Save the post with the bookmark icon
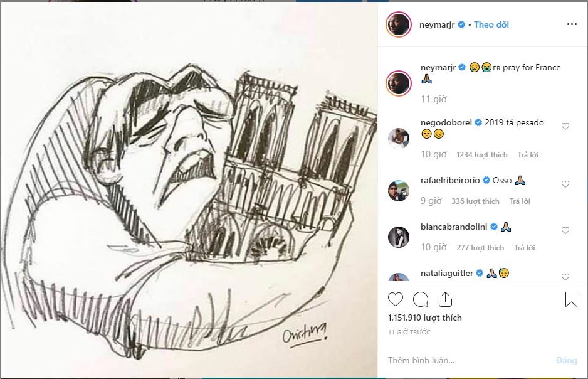This screenshot has width=588, height=379. click(x=571, y=299)
